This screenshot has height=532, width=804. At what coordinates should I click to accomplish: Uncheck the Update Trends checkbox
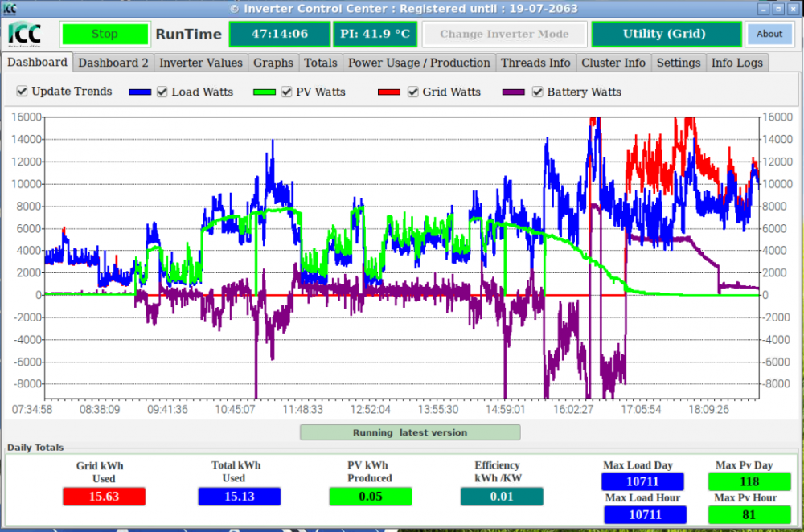[x=22, y=92]
